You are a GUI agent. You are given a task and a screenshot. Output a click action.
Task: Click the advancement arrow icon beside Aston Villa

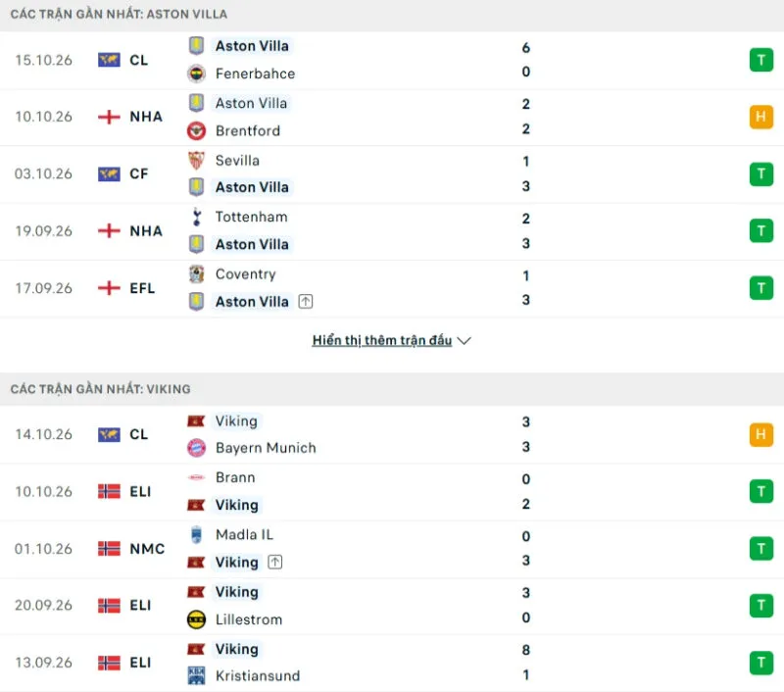coord(306,302)
